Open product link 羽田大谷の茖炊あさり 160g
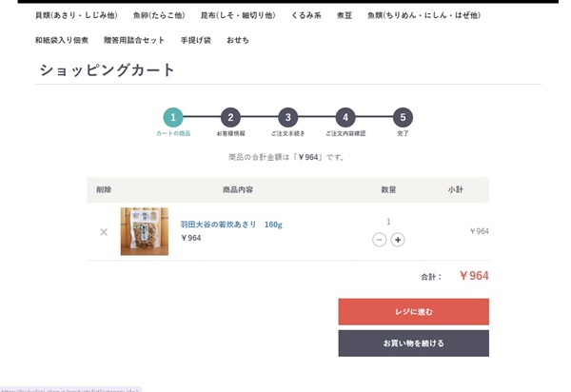Image resolution: width=571 pixels, height=392 pixels. (x=231, y=225)
